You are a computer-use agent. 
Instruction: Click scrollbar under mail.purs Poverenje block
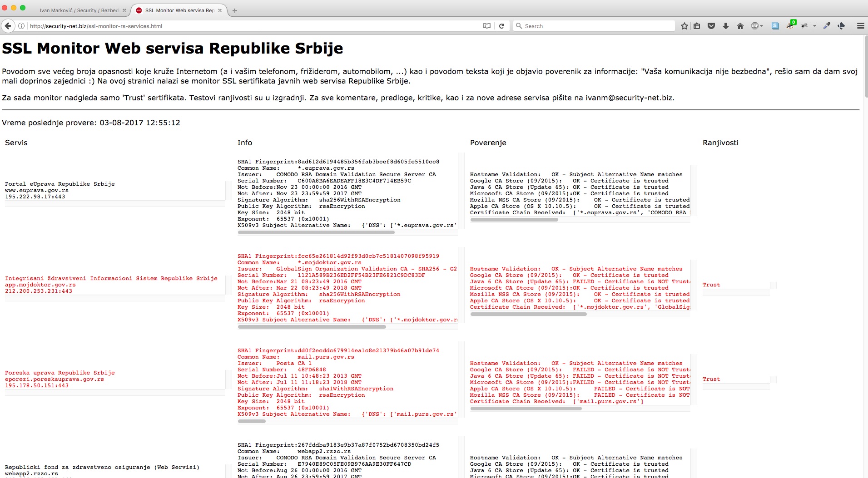[526, 409]
